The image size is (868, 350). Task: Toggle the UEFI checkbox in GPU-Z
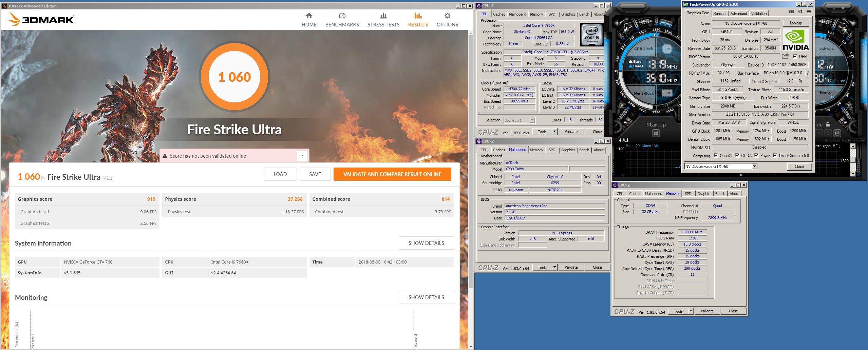click(x=795, y=56)
